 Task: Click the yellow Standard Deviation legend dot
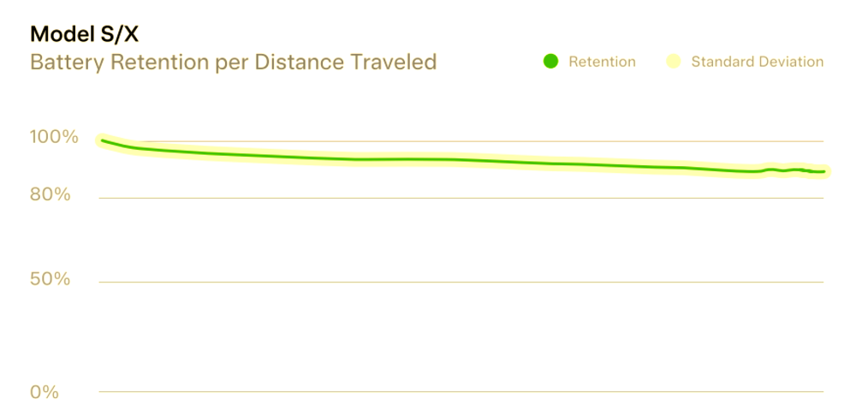point(673,62)
